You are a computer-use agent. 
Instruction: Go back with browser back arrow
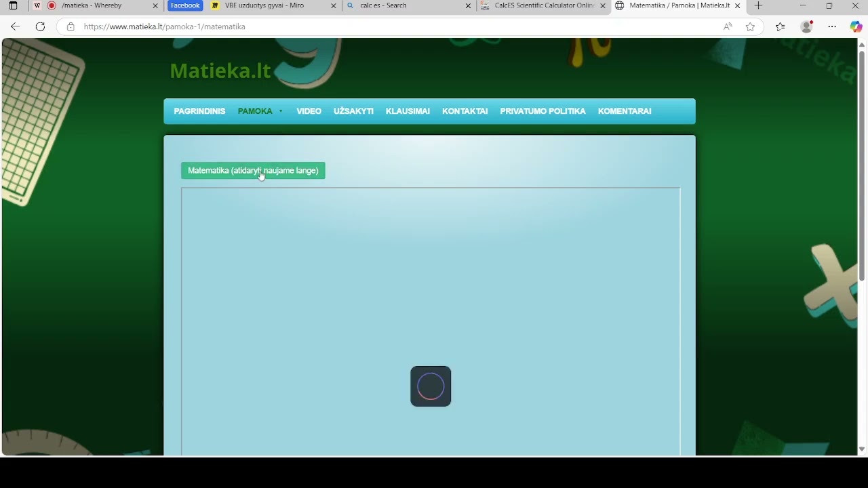(15, 26)
